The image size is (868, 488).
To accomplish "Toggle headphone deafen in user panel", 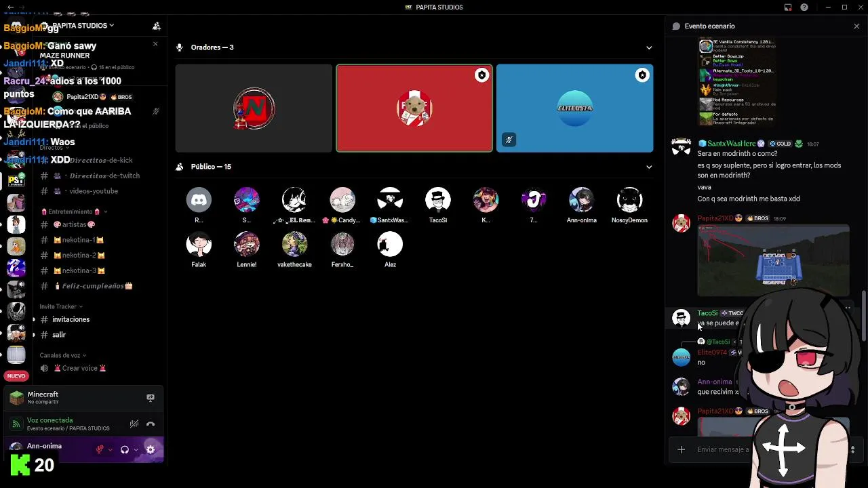I will [125, 449].
